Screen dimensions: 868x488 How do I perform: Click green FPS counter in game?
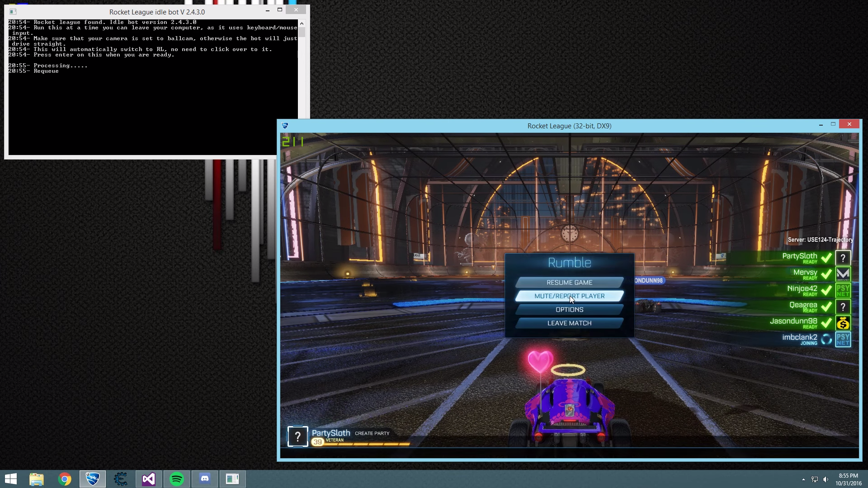(293, 142)
